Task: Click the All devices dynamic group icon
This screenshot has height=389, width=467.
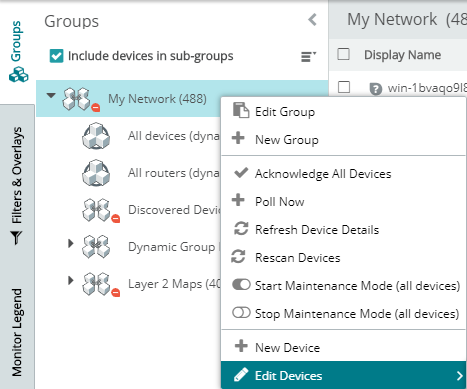Action: [96, 136]
